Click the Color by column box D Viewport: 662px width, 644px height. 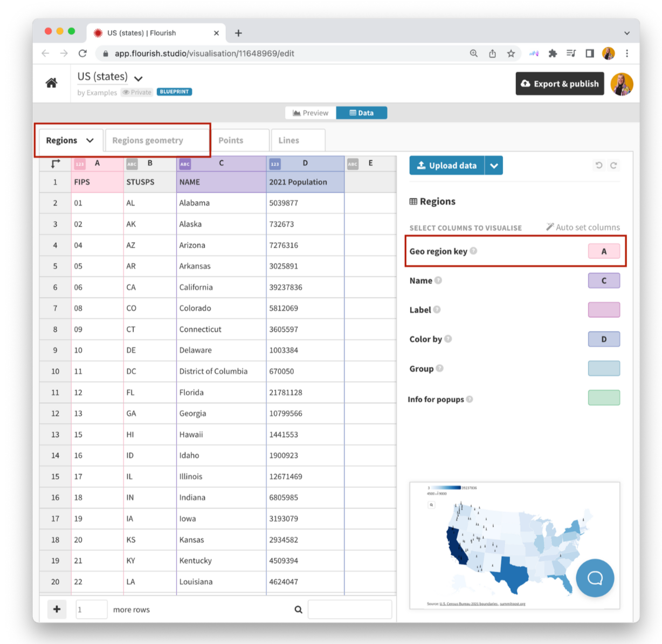604,339
